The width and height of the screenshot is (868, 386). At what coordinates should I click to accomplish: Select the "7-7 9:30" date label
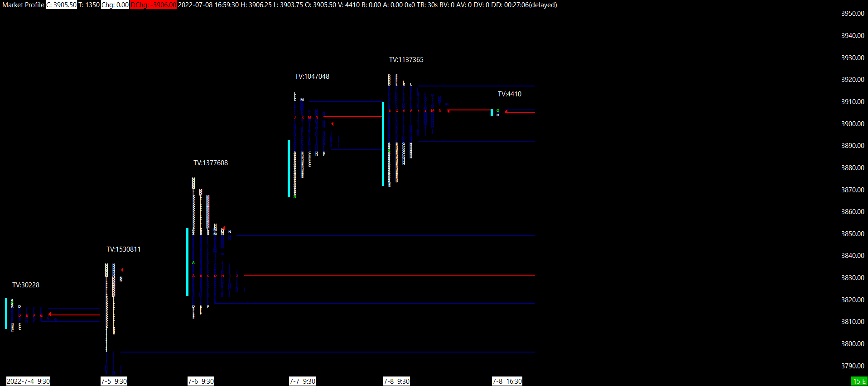(x=302, y=381)
